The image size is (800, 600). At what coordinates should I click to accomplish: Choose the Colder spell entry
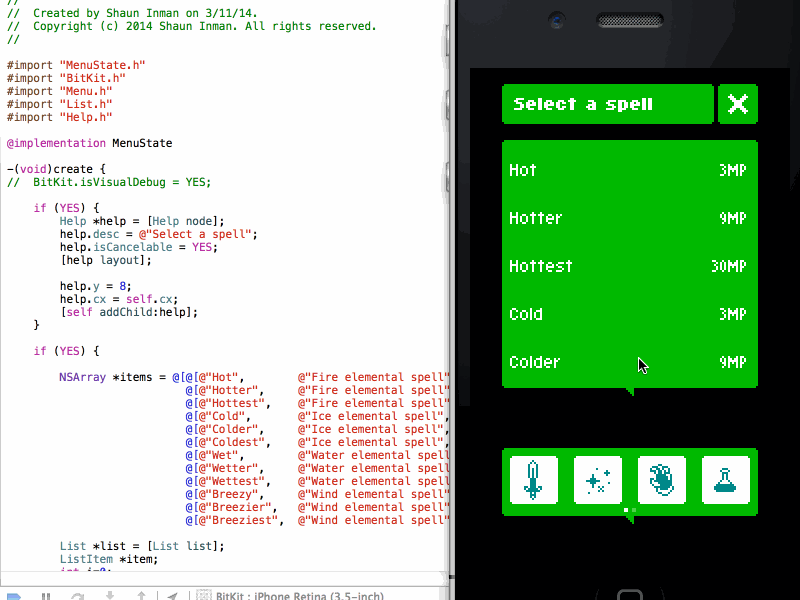click(629, 362)
